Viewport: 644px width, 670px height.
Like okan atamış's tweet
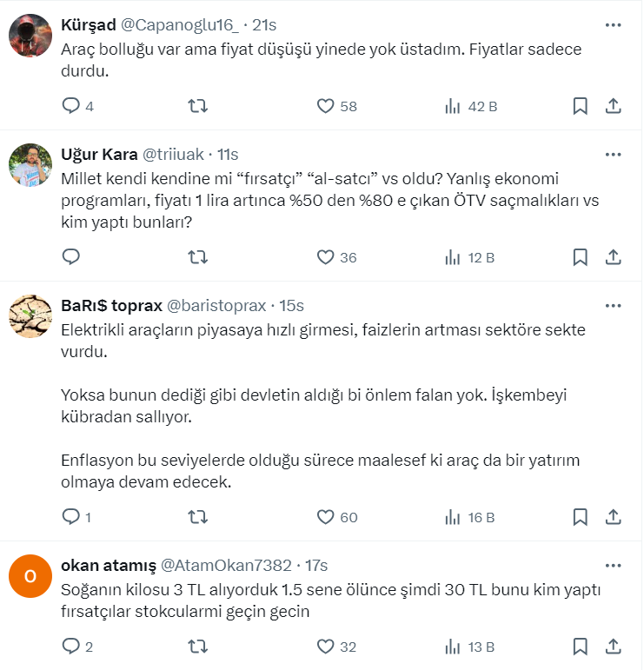point(326,647)
